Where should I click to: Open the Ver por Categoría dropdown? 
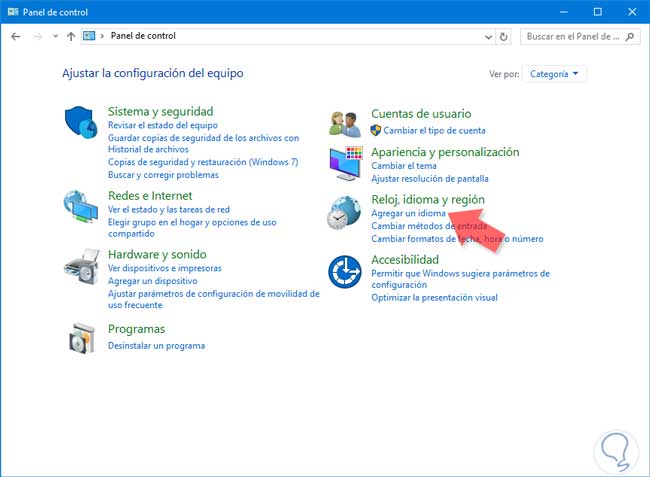click(x=554, y=74)
